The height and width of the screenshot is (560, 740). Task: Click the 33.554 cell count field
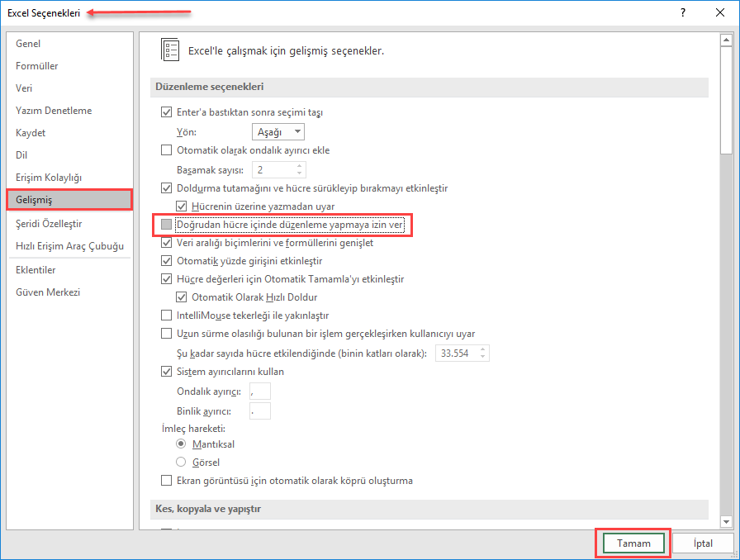tap(457, 354)
